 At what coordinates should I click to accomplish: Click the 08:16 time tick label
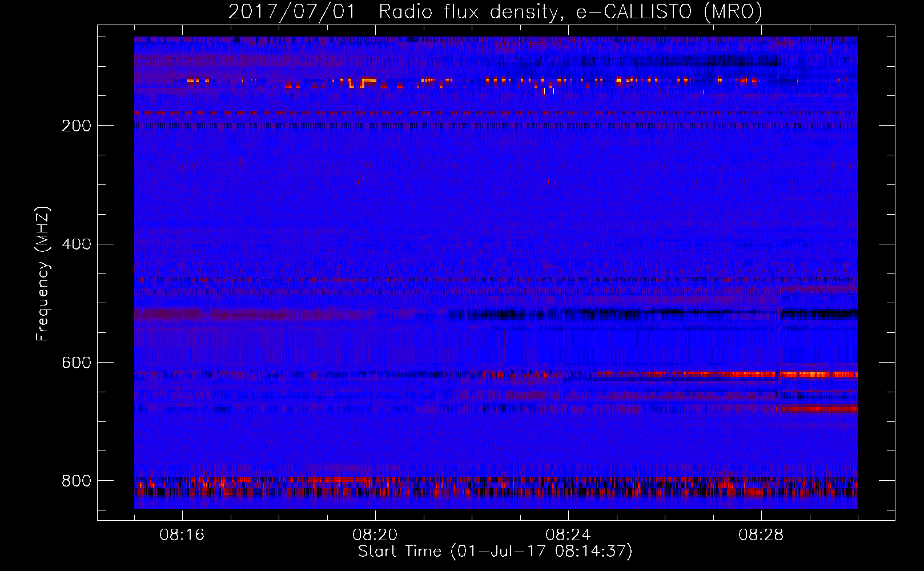coord(182,535)
